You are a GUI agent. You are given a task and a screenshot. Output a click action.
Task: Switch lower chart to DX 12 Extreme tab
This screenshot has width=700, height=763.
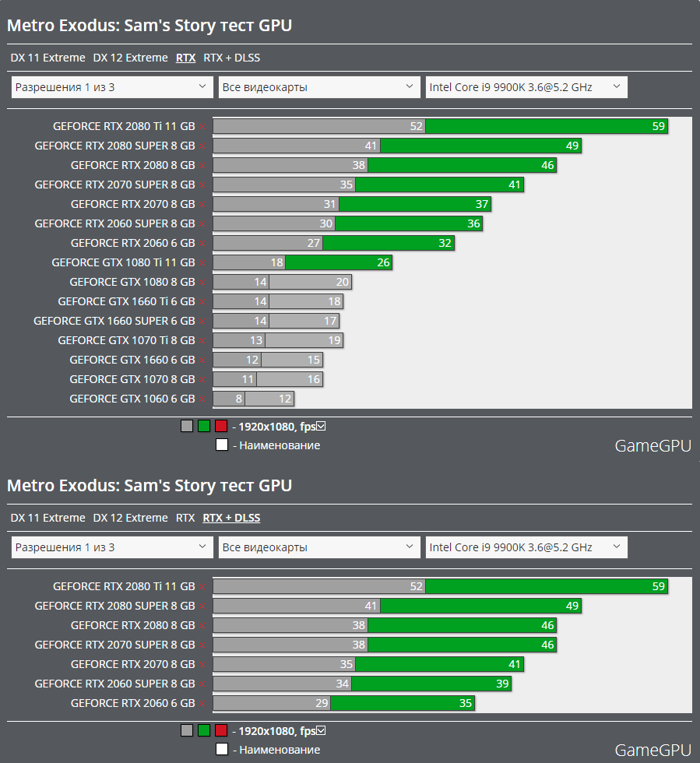pos(131,518)
